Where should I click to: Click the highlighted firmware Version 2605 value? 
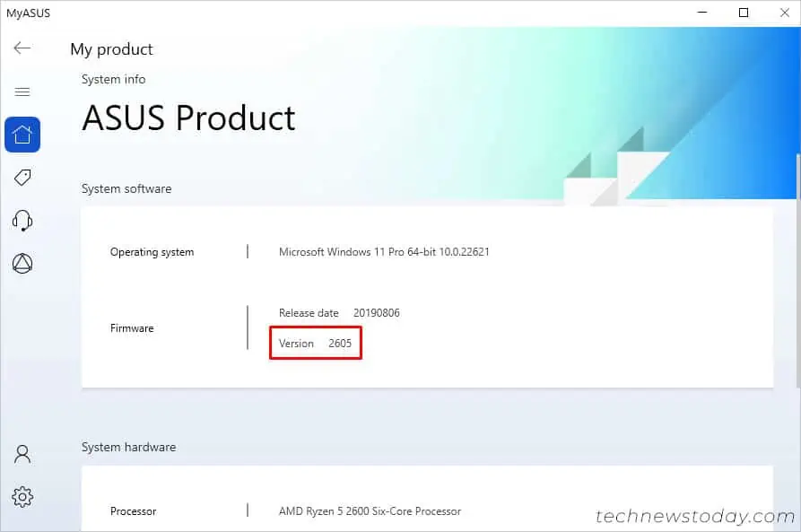coord(316,343)
